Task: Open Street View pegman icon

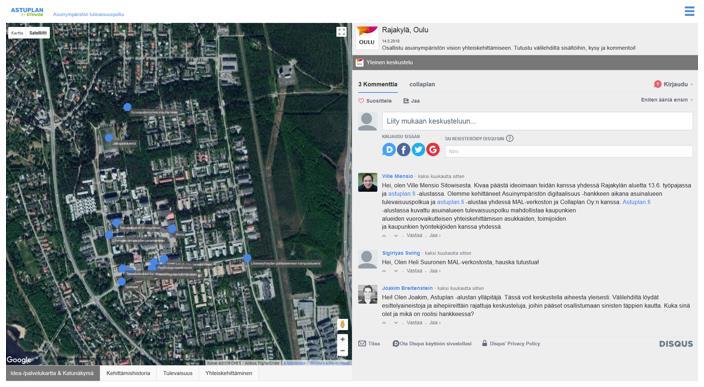Action: (x=342, y=324)
